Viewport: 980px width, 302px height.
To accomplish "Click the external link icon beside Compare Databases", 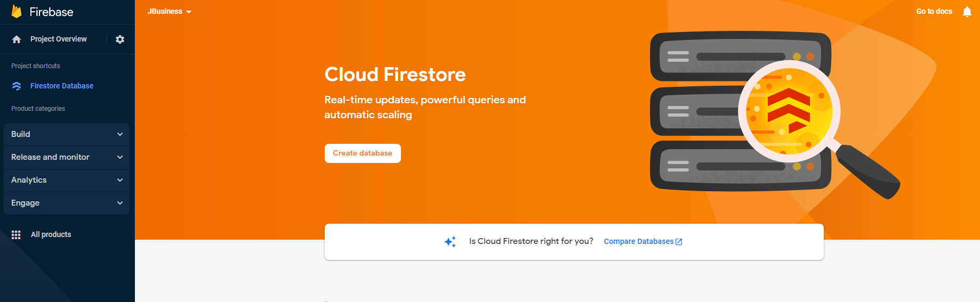I will (x=679, y=242).
